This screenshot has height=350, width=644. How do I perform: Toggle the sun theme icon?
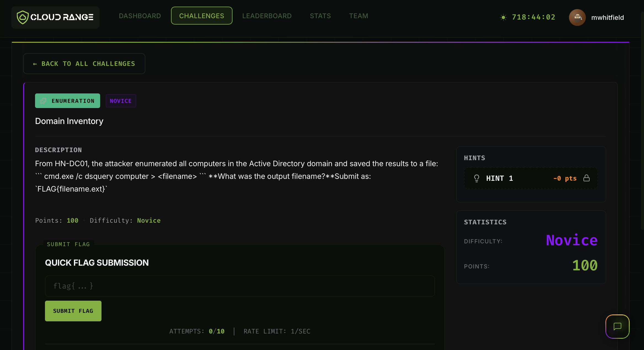[503, 17]
